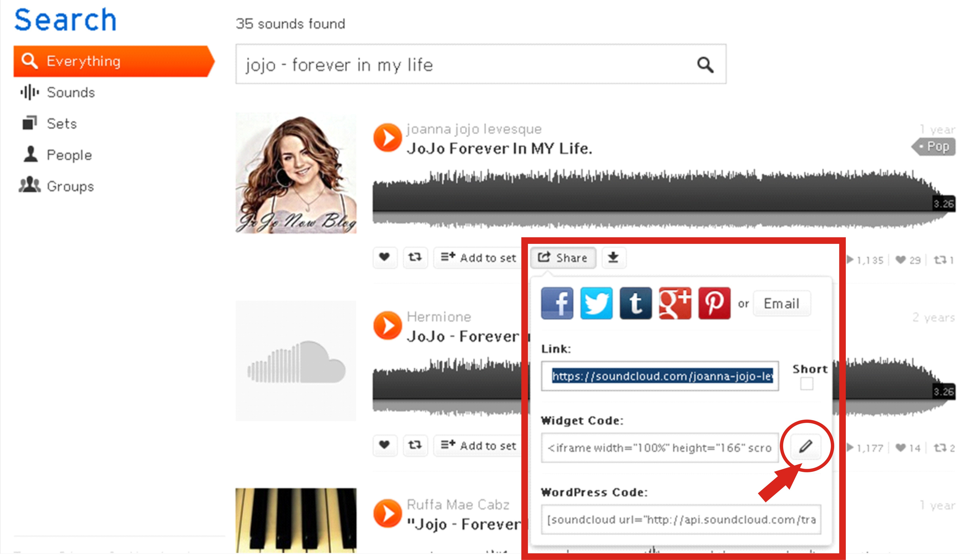
Task: Share via Twitter icon
Action: 596,303
